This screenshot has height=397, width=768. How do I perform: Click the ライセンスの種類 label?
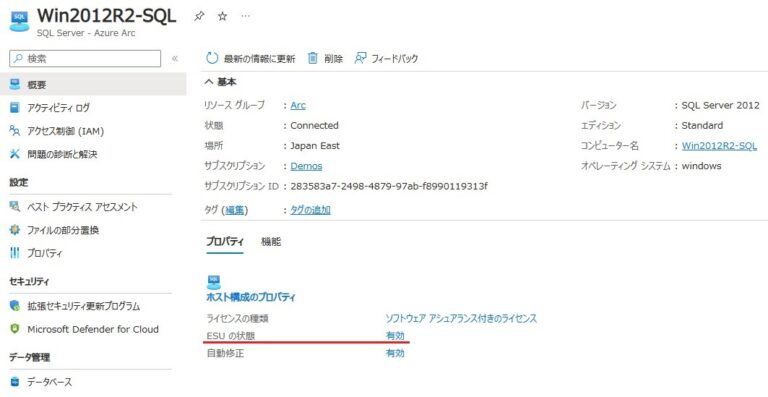(x=237, y=318)
